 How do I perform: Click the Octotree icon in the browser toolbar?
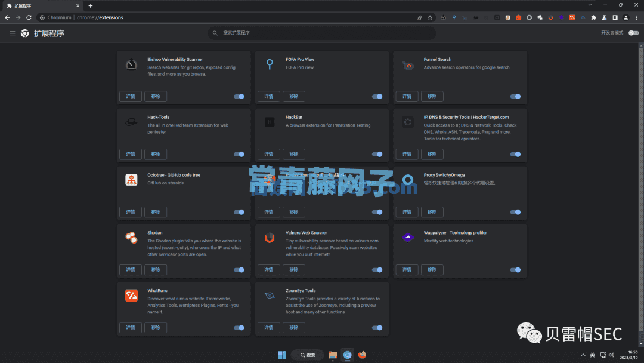507,18
